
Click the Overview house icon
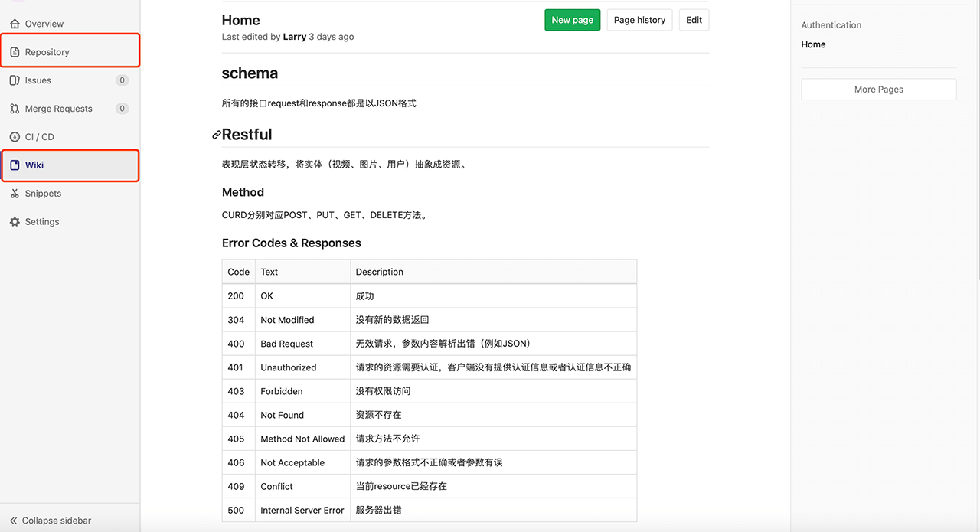point(15,24)
